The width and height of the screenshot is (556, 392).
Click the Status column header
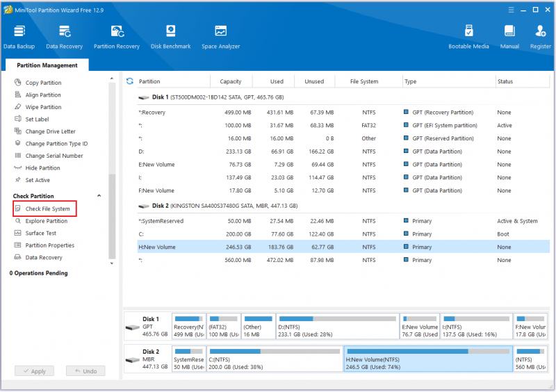coord(523,81)
